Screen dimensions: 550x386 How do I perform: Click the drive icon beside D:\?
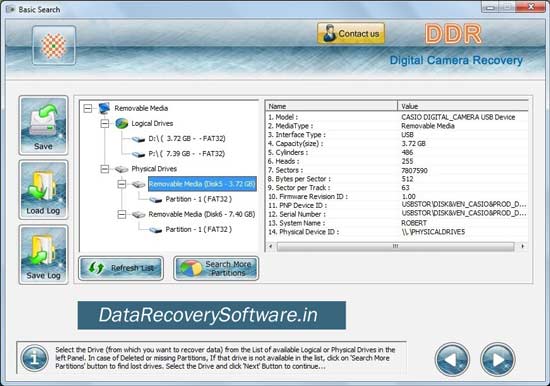pyautogui.click(x=138, y=139)
